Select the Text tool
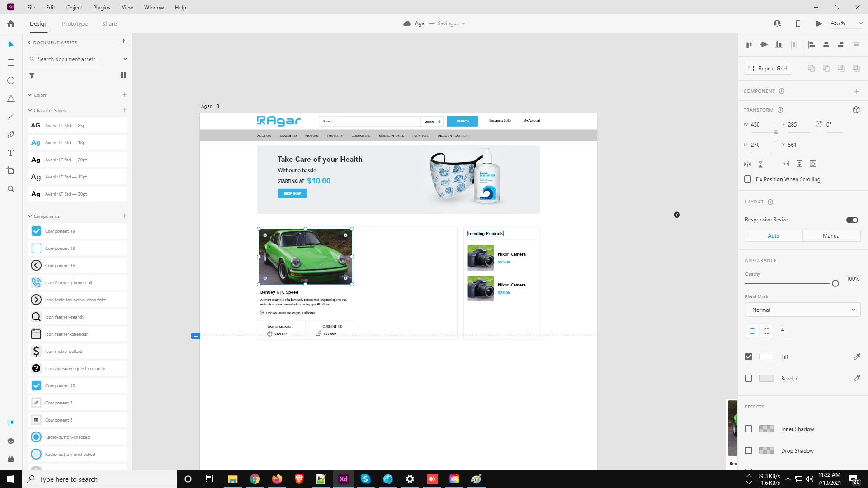Viewport: 868px width, 488px height. tap(11, 153)
